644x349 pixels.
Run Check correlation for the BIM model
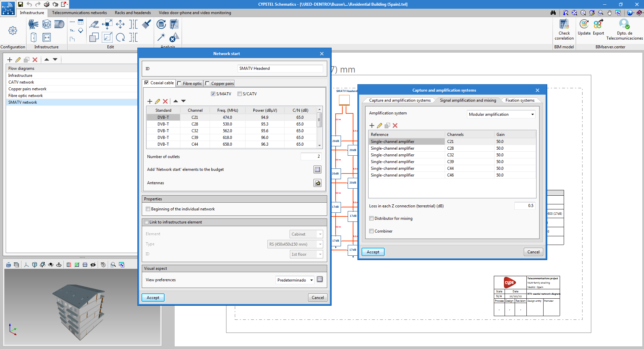564,30
